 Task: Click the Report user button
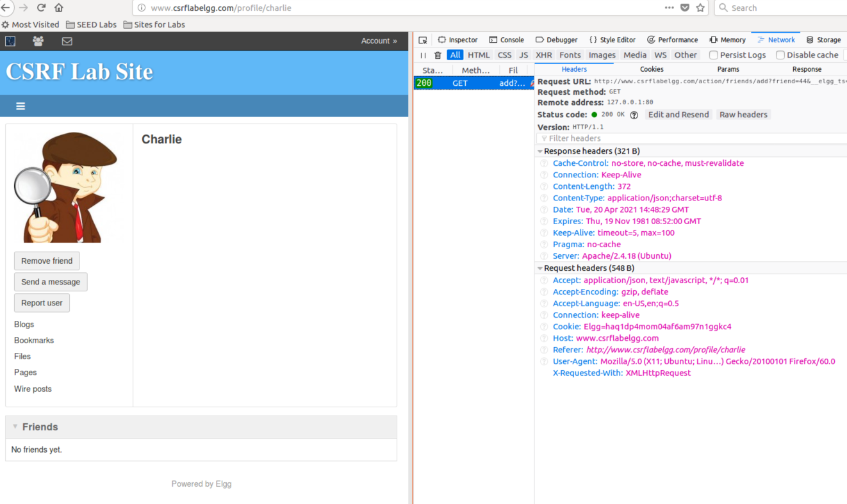tap(42, 304)
